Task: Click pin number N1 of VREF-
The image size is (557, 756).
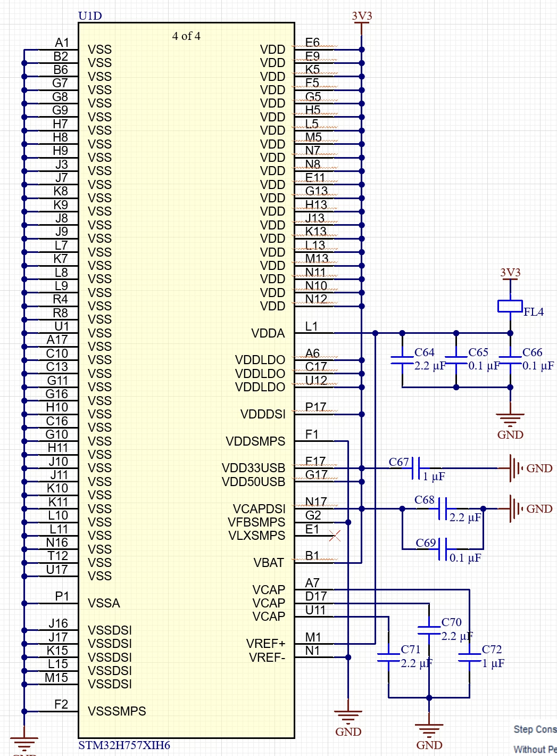Action: click(312, 651)
